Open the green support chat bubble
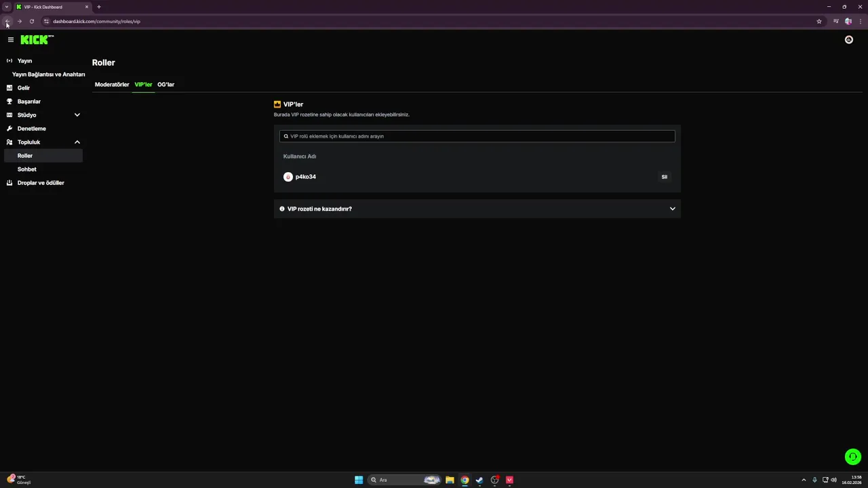The height and width of the screenshot is (488, 868). click(x=853, y=457)
